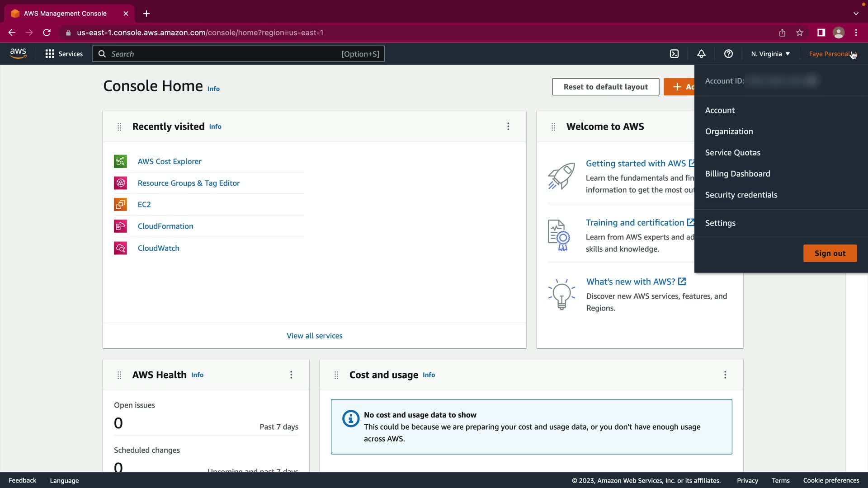
Task: Open the help question mark icon
Action: (728, 54)
